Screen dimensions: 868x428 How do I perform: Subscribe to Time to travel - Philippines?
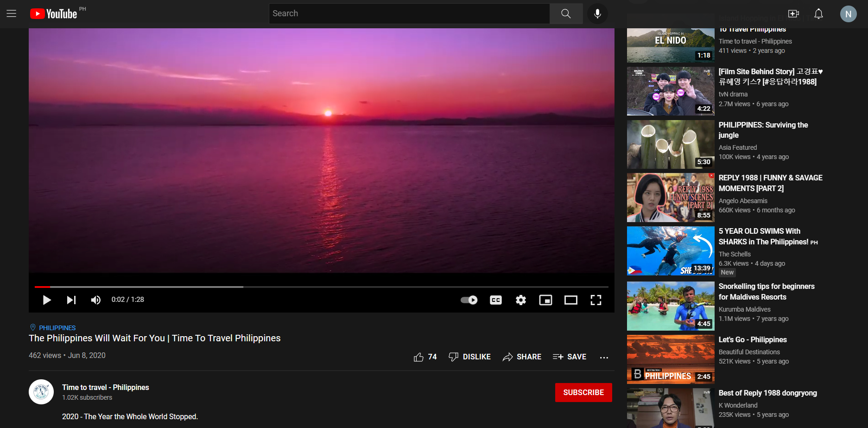click(x=583, y=392)
